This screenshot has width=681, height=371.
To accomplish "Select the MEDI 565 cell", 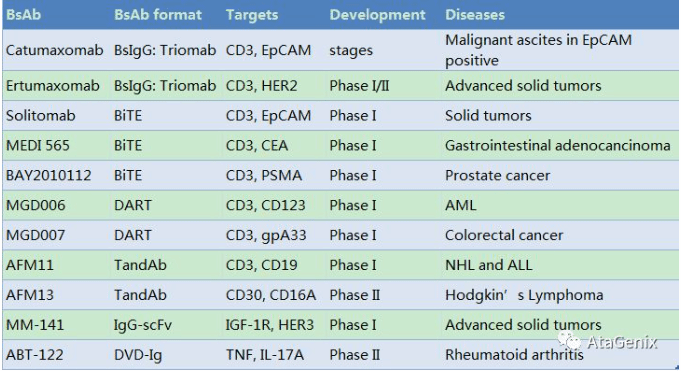I will click(38, 146).
